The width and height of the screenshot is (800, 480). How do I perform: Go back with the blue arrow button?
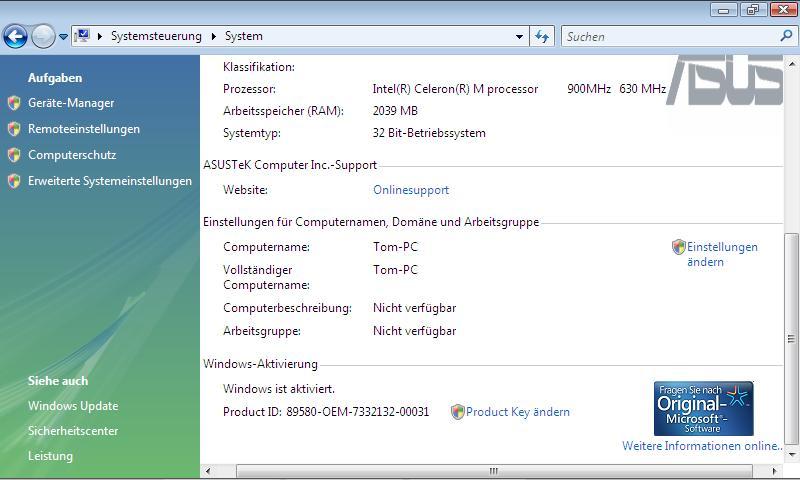click(x=15, y=36)
